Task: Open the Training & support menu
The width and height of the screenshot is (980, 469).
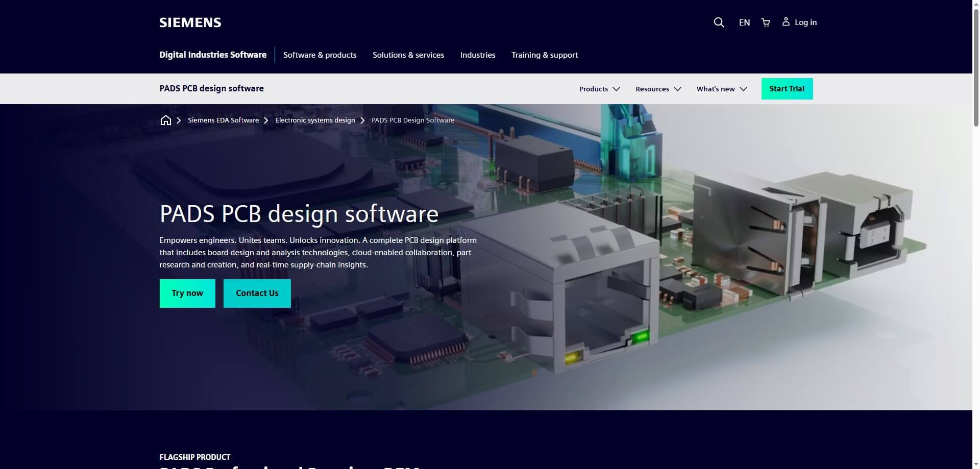Action: (x=545, y=55)
